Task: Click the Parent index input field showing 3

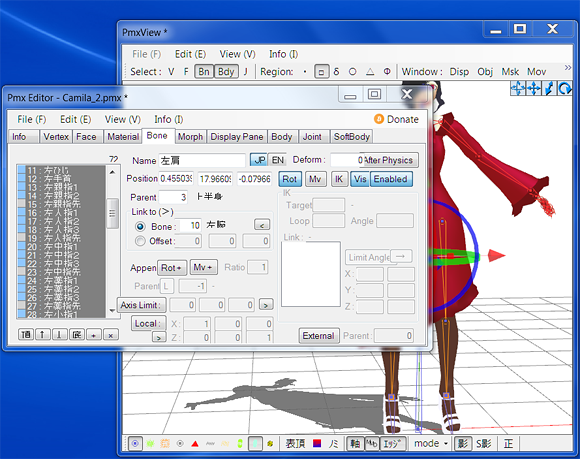Action: point(173,197)
